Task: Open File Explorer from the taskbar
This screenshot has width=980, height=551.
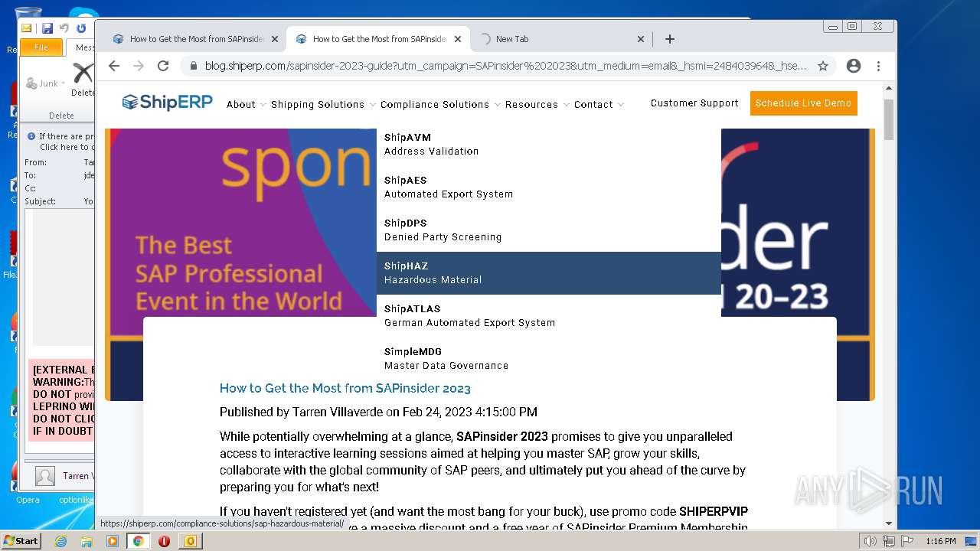Action: tap(87, 541)
